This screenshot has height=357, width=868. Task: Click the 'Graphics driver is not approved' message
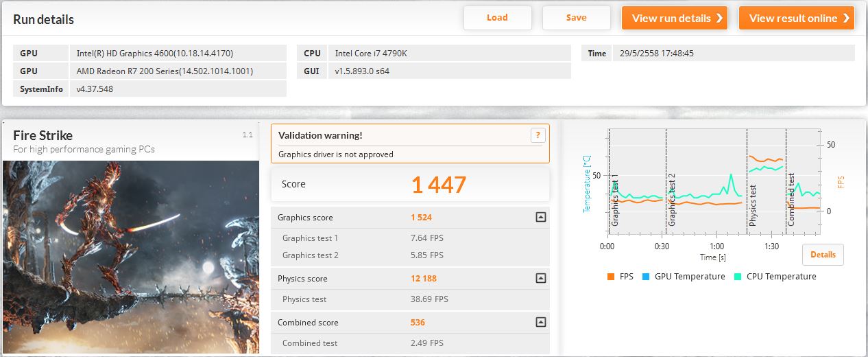336,154
